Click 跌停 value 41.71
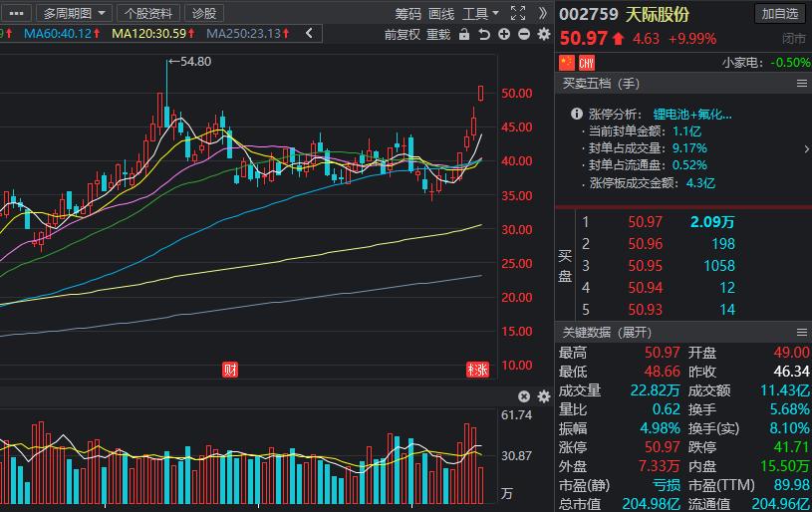 click(793, 447)
